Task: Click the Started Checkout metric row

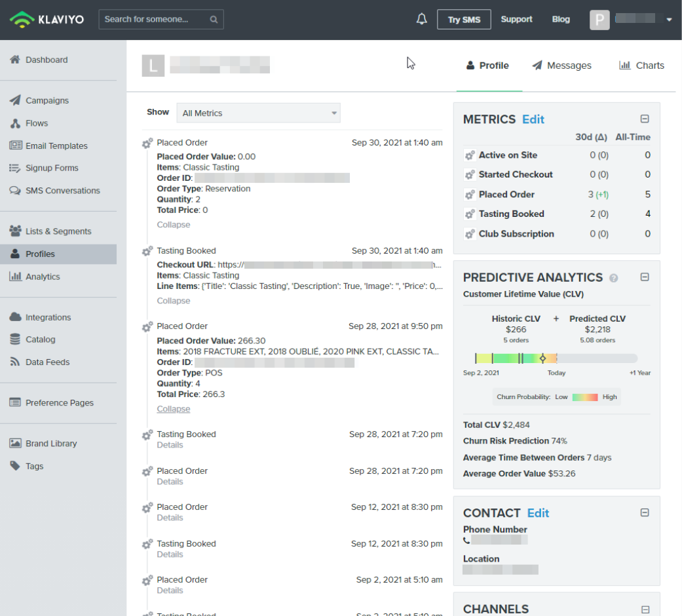Action: 557,174
